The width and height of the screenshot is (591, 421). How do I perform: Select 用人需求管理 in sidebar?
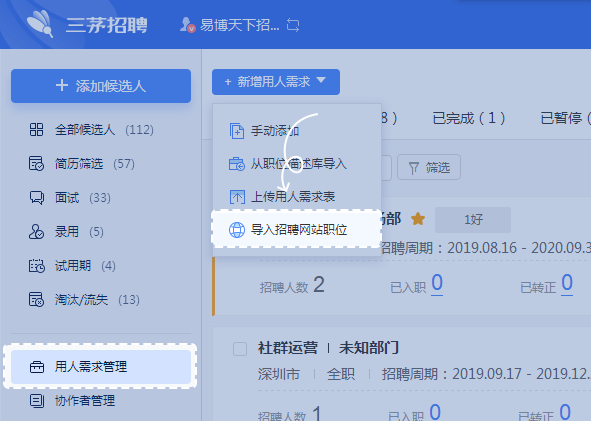click(x=101, y=367)
